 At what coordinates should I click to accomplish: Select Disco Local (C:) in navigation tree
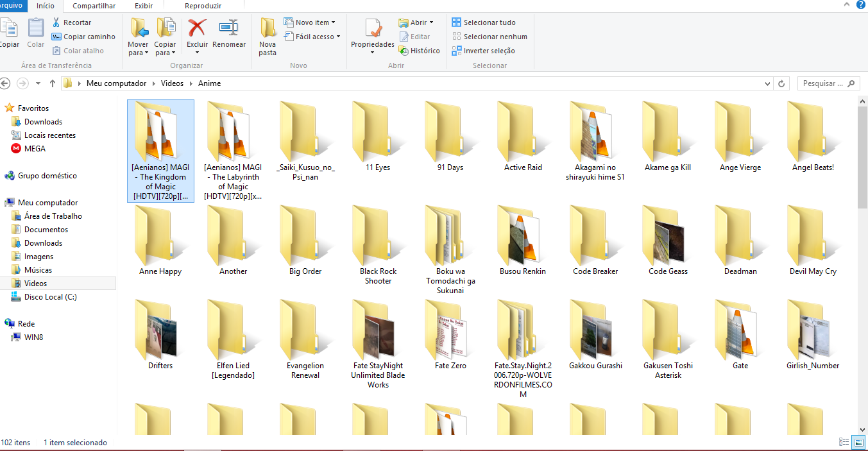pos(50,297)
